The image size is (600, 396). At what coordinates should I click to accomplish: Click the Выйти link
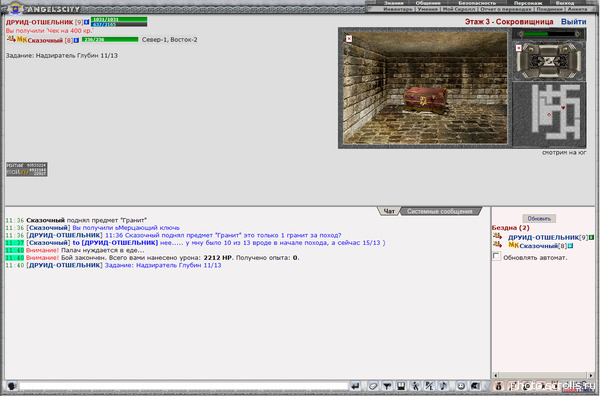573,22
